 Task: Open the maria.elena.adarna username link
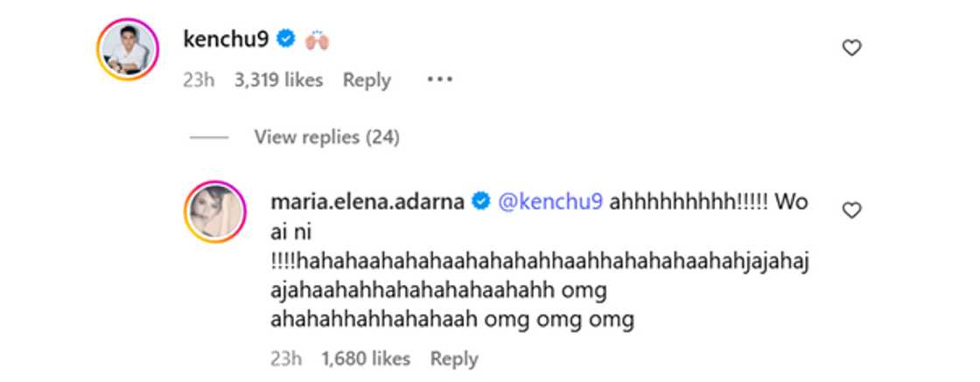[x=368, y=202]
